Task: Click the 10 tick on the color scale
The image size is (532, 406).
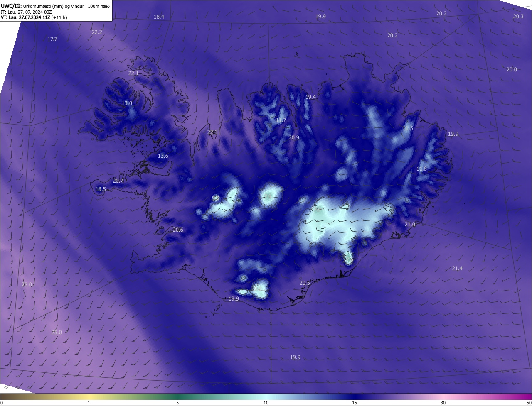Action: 266,403
